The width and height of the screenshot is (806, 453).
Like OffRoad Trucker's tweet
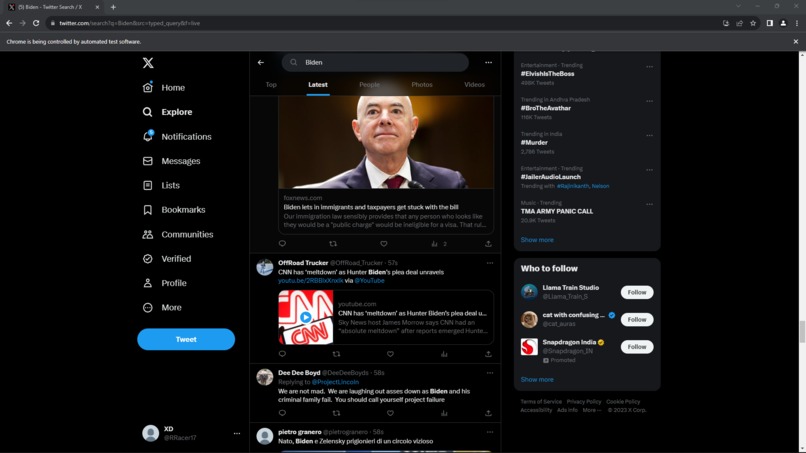tap(390, 354)
